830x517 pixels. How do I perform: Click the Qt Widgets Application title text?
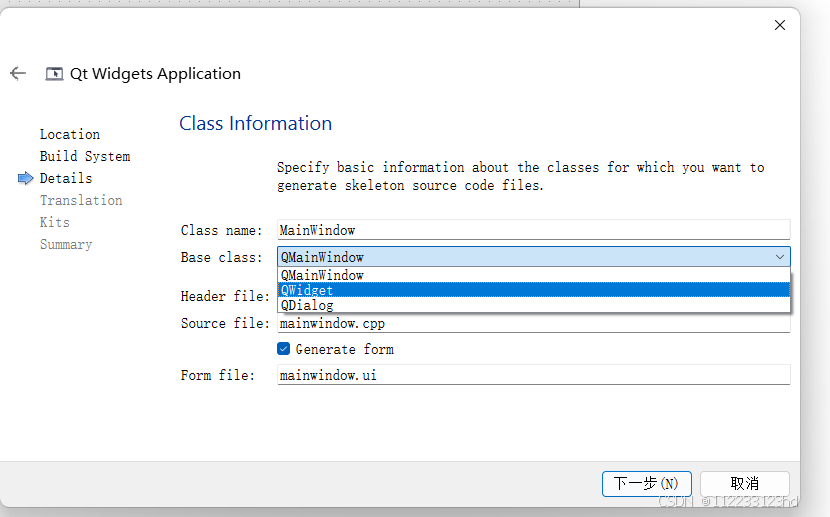pos(155,74)
